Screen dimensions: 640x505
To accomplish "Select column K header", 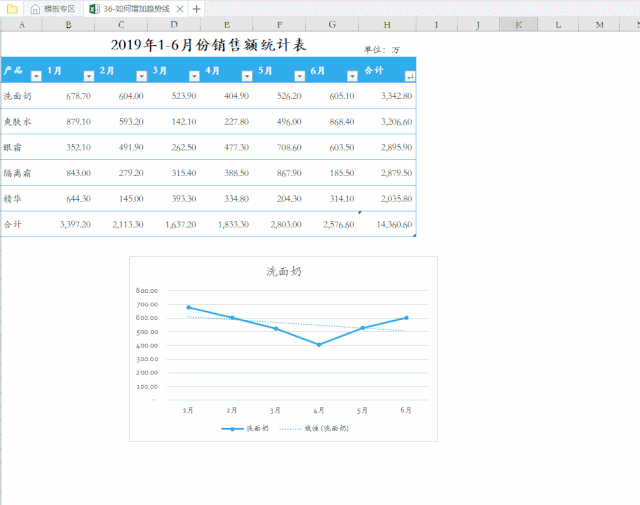I will [x=518, y=25].
